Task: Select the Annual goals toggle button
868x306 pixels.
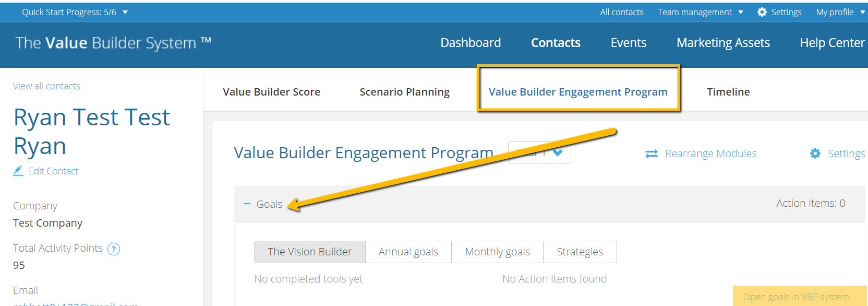Action: coord(408,252)
